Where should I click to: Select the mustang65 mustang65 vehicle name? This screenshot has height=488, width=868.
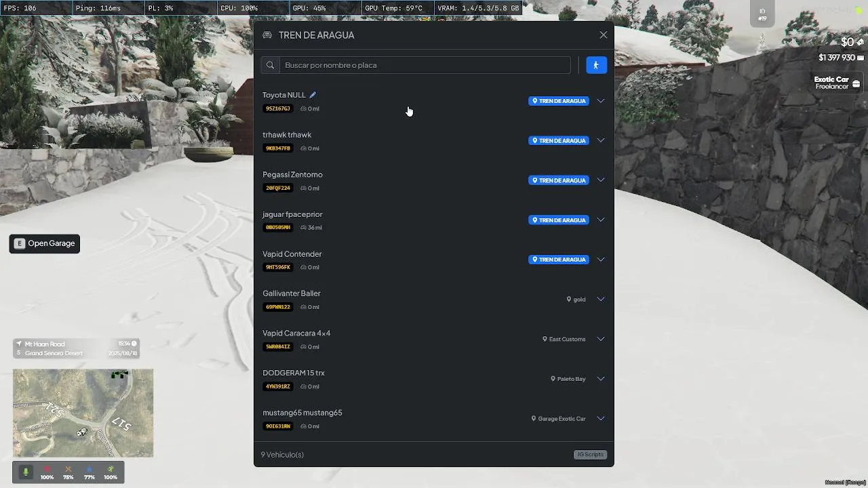(x=302, y=413)
